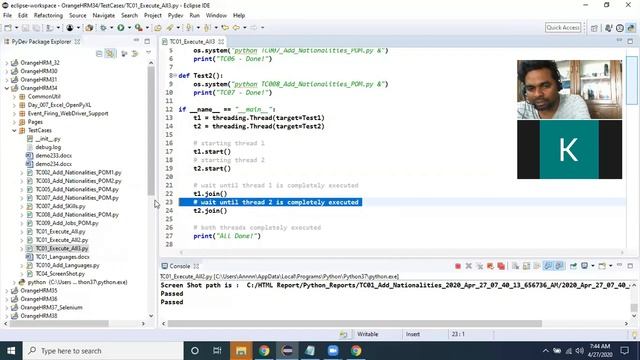Screen dimensions: 640x360
Task: Click Package Explorer vertical scrollbar
Action: pos(151,131)
